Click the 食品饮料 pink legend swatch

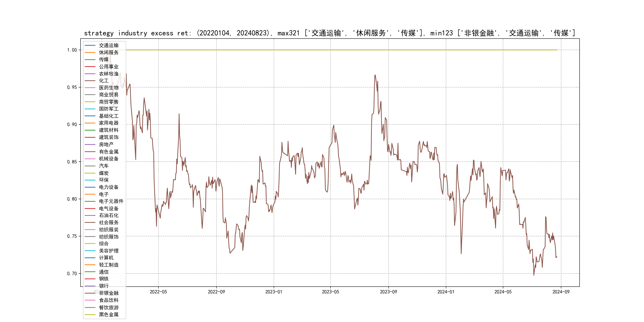click(x=90, y=300)
